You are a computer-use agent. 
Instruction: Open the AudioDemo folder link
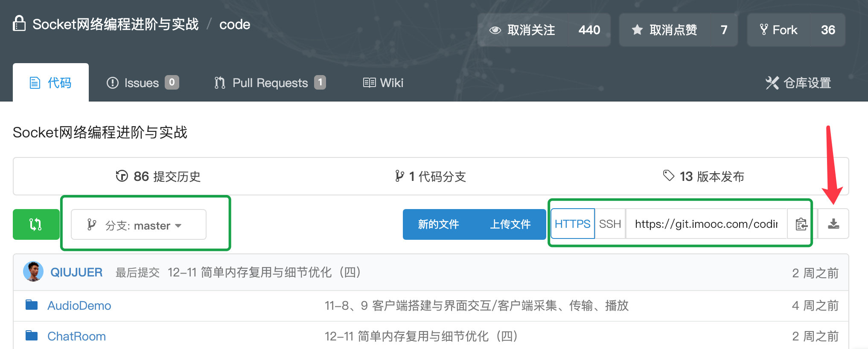pos(79,305)
